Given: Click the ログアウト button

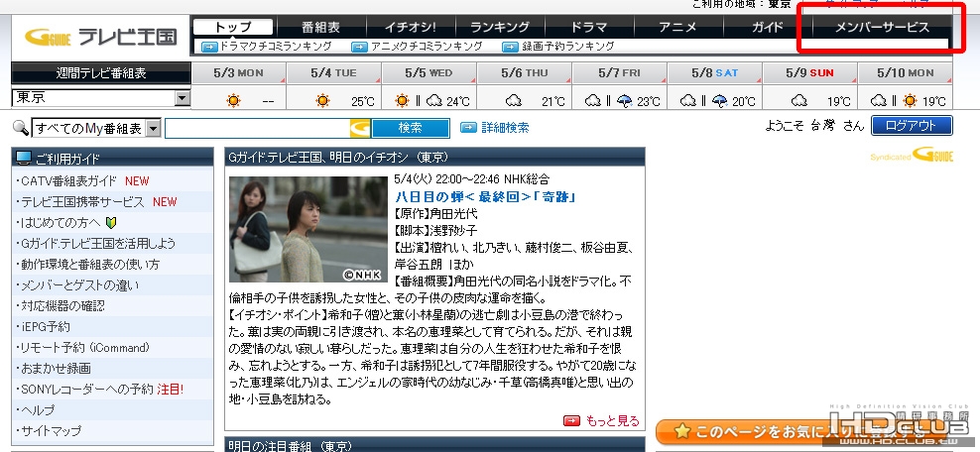Looking at the screenshot, I should 912,126.
